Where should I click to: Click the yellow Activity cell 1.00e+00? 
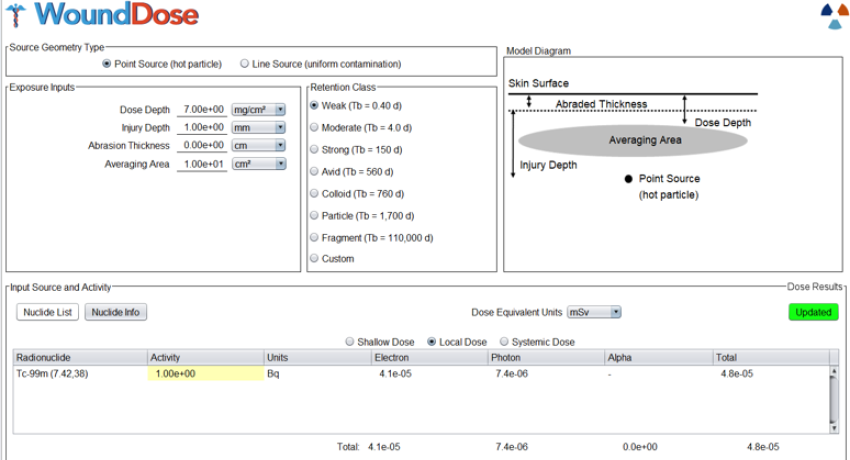(x=206, y=373)
